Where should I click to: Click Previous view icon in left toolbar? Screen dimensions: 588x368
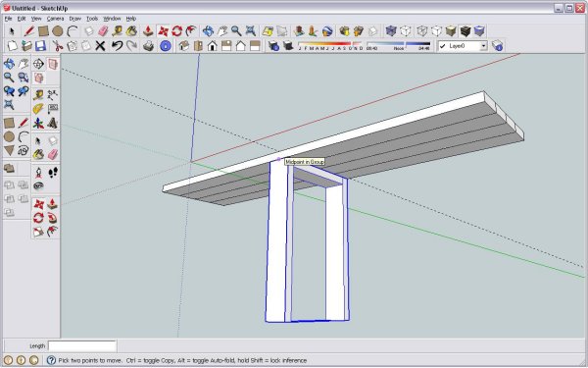9,91
